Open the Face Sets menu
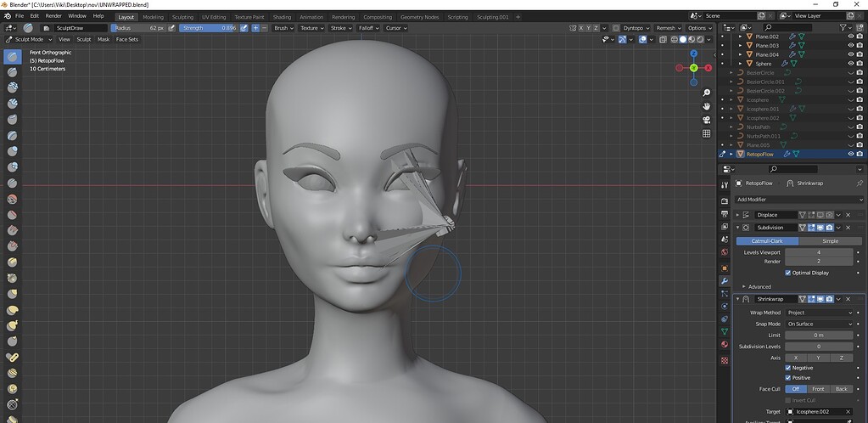This screenshot has width=868, height=423. (x=126, y=39)
